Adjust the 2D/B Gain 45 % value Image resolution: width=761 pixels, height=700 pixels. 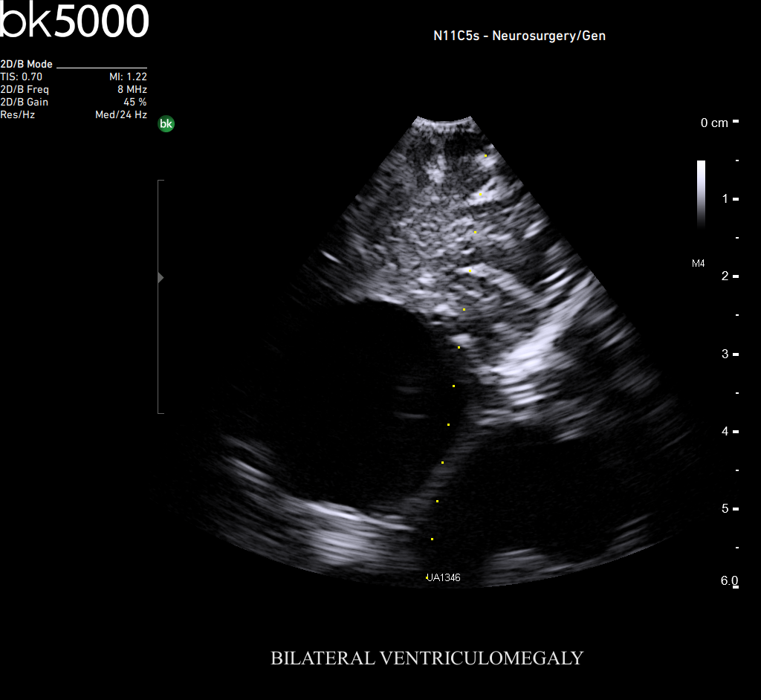(135, 102)
